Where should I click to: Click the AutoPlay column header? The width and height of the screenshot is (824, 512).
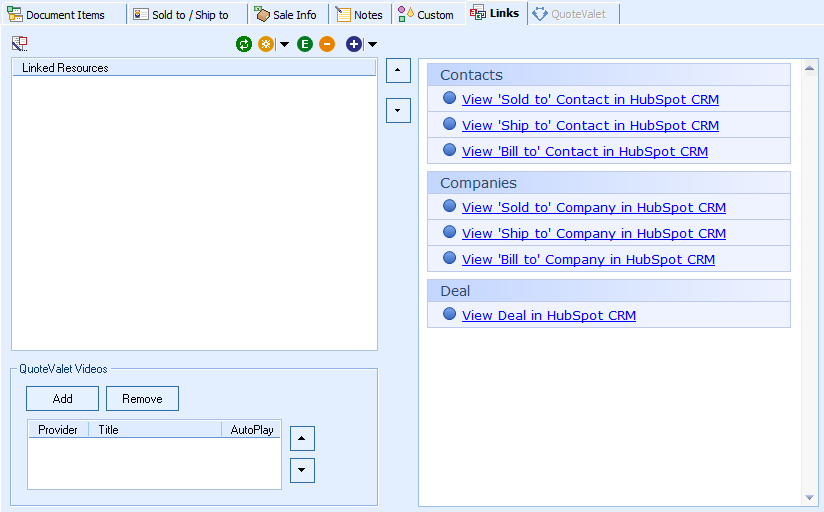tap(251, 429)
